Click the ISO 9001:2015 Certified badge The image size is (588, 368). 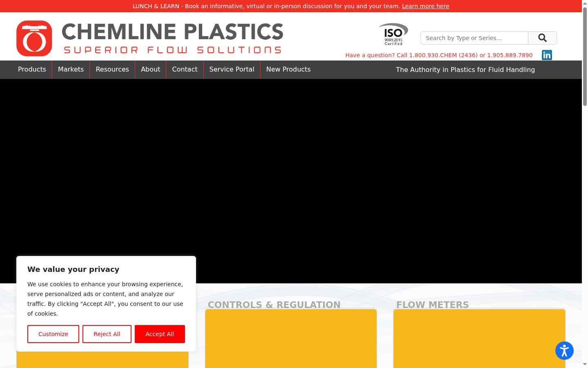click(x=393, y=34)
